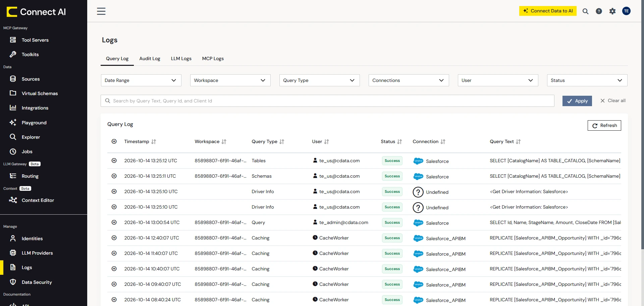Open the hamburger menu icon
The height and width of the screenshot is (306, 644).
(101, 11)
